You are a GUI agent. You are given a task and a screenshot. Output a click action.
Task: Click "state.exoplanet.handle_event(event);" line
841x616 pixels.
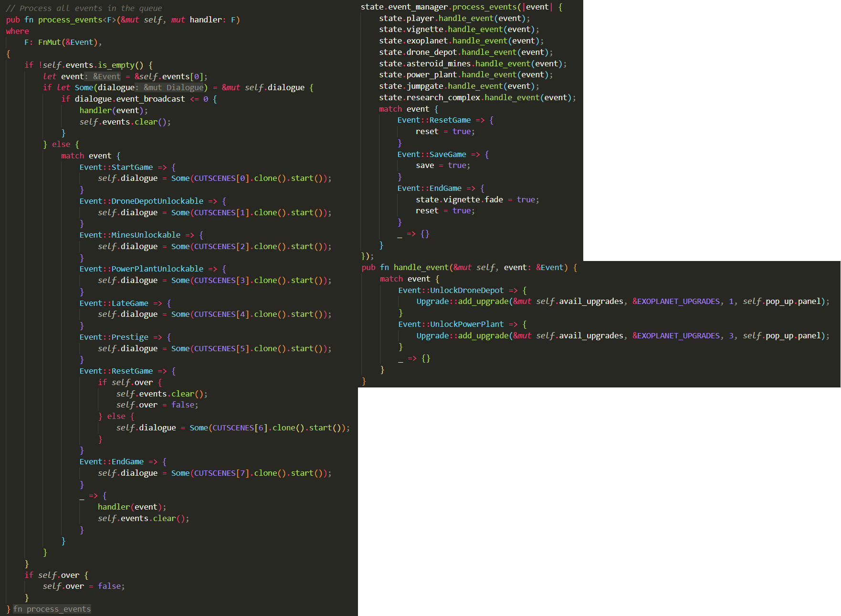[x=461, y=41]
